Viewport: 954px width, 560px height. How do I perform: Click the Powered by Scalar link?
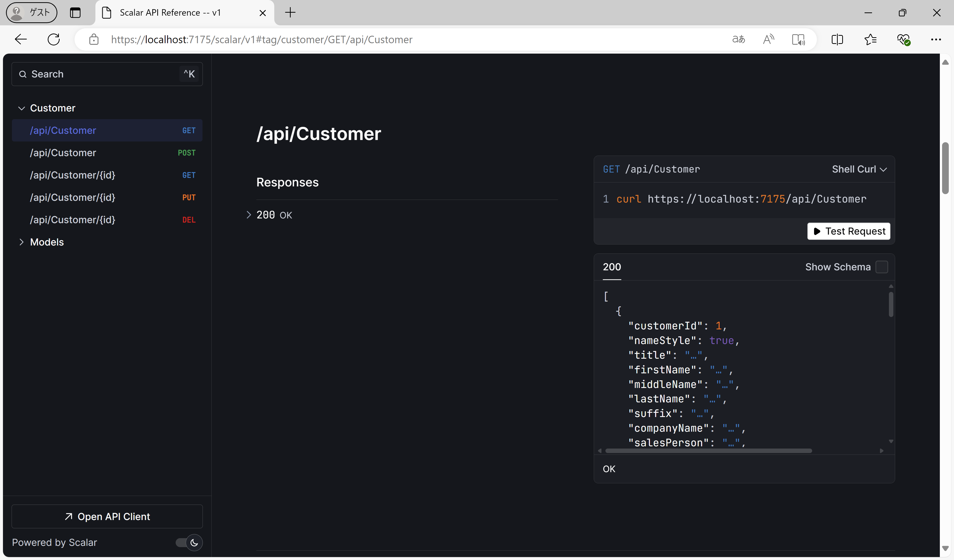[54, 543]
